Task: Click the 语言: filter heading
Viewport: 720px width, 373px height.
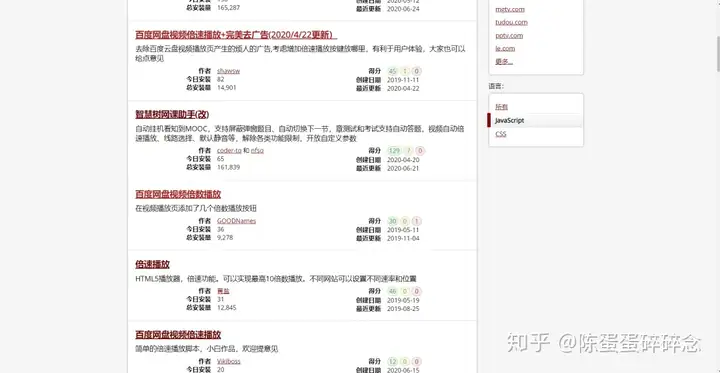Action: point(496,86)
